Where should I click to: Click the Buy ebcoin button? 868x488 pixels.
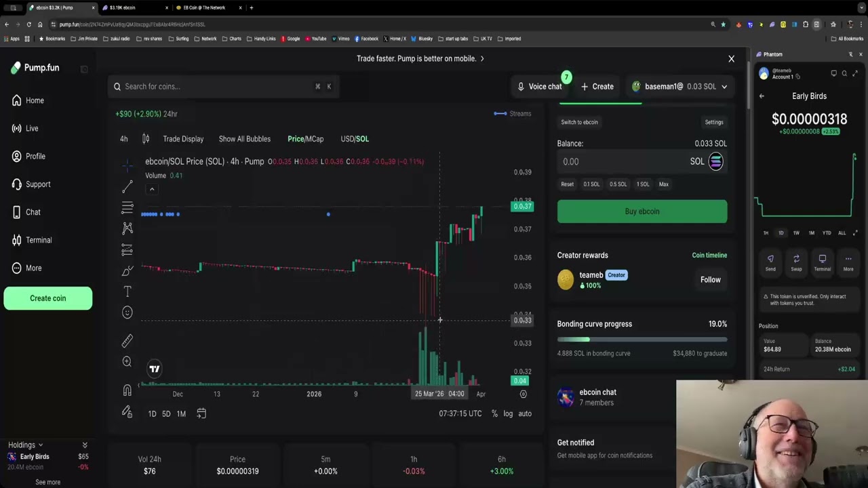642,211
